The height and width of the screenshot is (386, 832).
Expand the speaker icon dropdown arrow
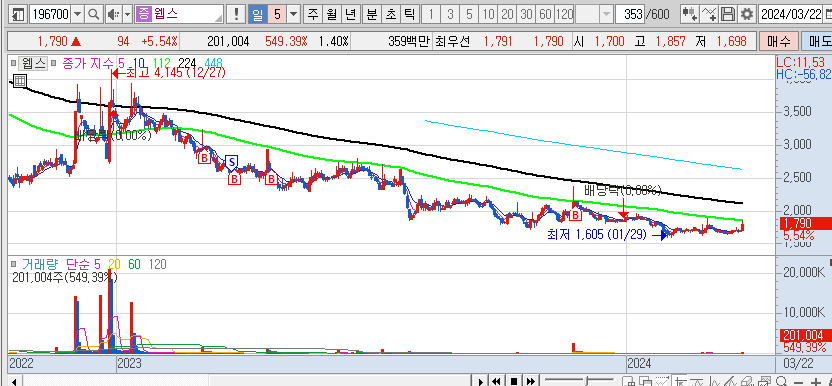127,14
